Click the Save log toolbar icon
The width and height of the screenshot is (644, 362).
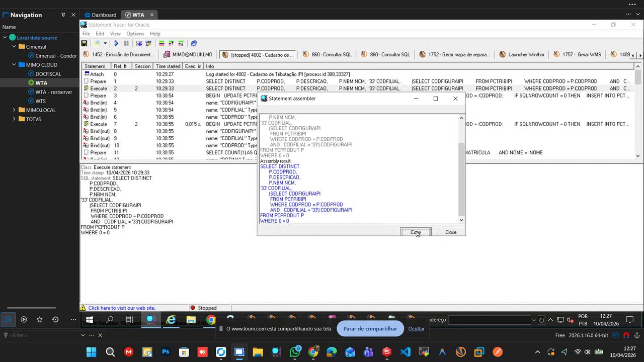[84, 44]
